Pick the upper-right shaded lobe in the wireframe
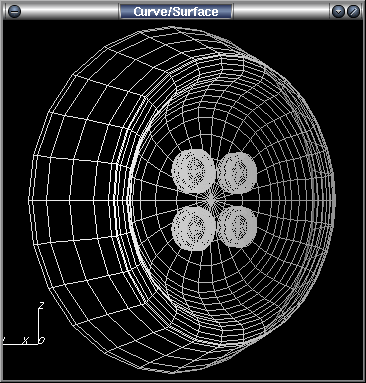 (x=237, y=173)
